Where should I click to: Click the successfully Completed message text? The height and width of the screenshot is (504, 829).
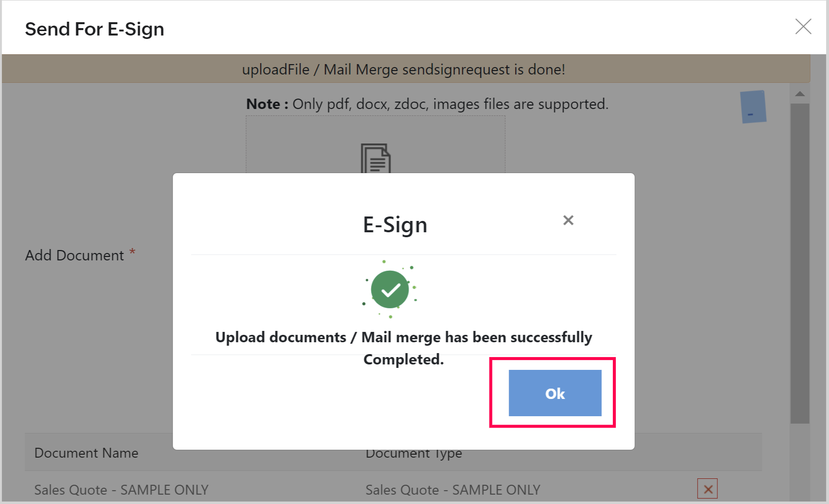pyautogui.click(x=404, y=348)
